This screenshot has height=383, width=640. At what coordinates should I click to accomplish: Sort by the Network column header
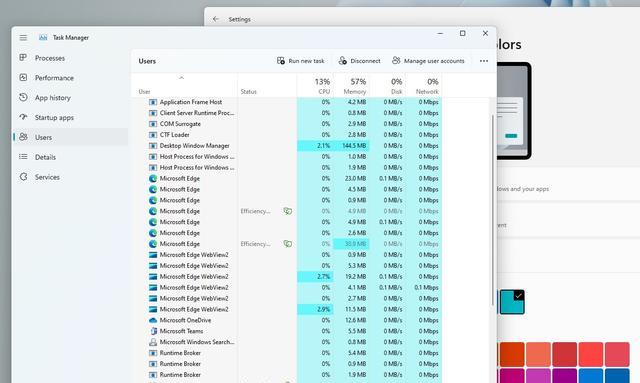424,86
